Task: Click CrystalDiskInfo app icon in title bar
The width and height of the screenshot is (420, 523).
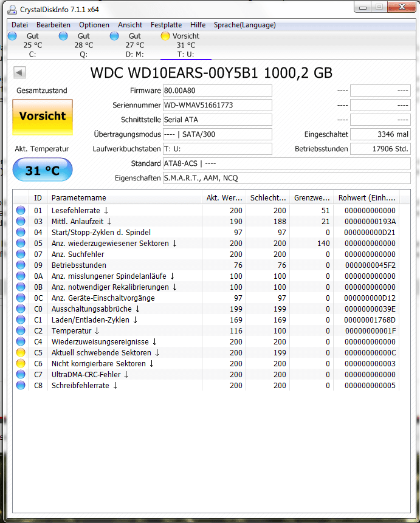Action: pos(12,10)
